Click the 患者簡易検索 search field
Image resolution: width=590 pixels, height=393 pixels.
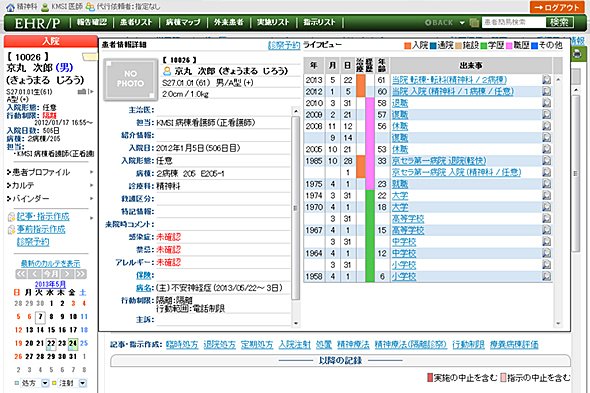coord(513,22)
